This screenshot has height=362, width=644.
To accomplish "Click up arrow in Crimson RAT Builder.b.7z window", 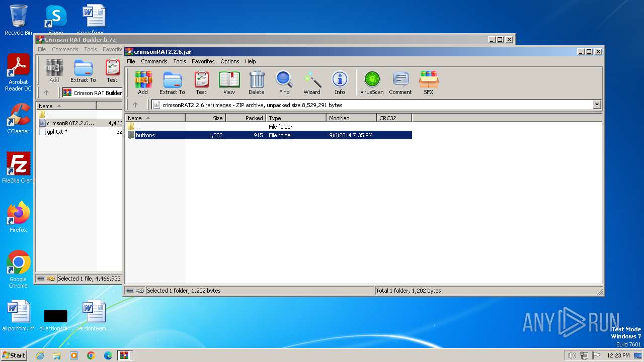I will click(x=46, y=93).
